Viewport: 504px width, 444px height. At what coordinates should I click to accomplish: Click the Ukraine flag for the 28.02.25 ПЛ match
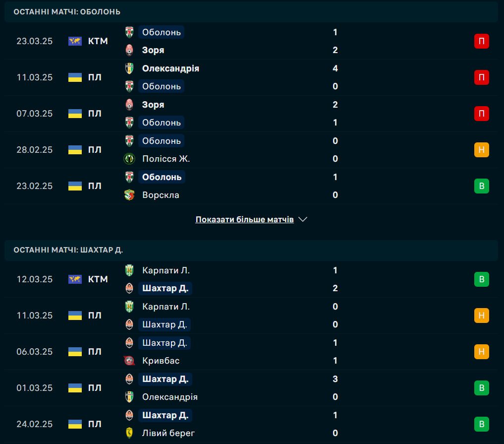point(75,150)
